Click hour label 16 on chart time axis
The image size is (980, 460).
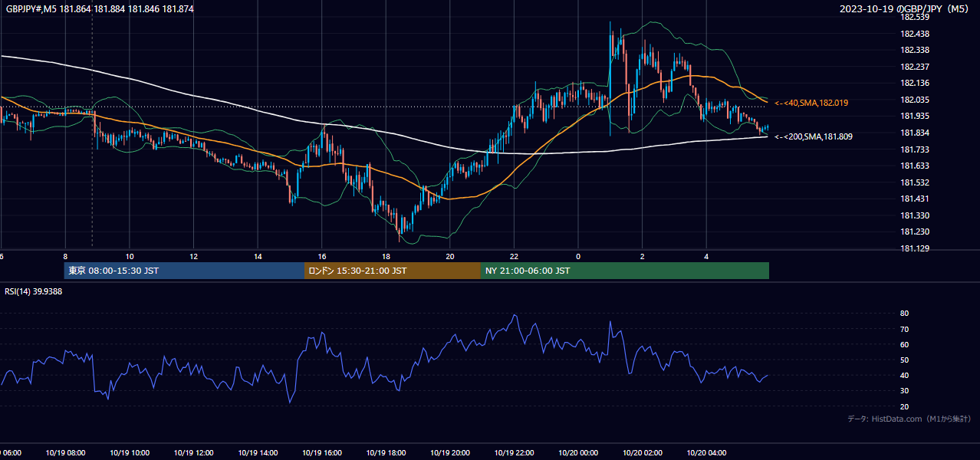(322, 256)
